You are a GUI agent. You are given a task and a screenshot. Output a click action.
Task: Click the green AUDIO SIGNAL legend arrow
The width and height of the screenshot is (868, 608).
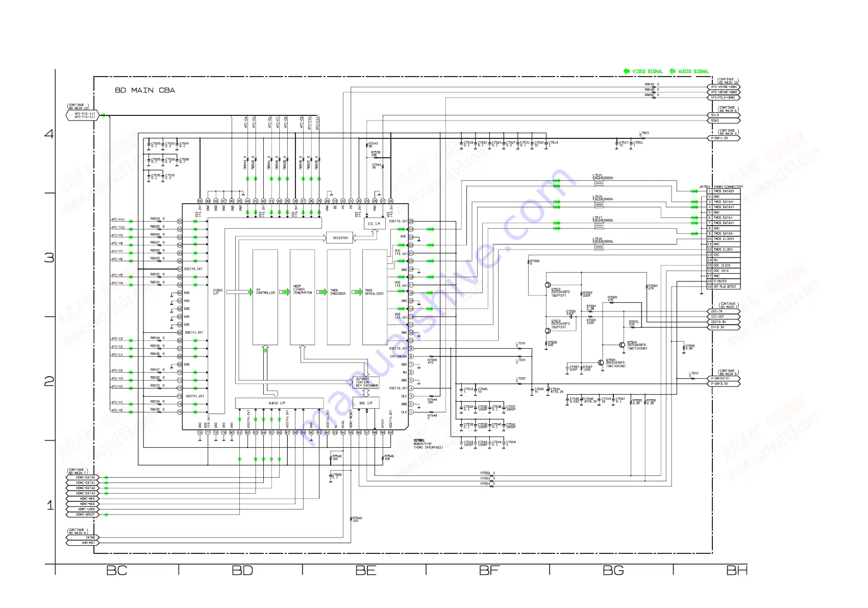[x=672, y=71]
